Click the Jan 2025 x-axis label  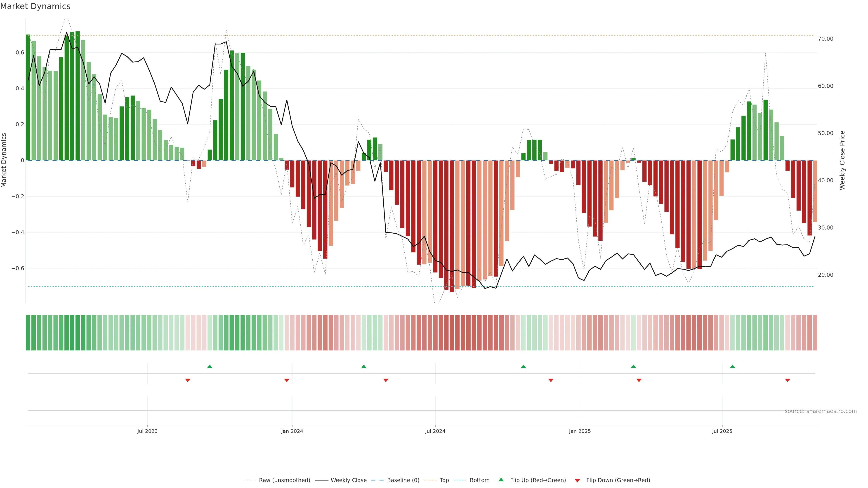tap(580, 431)
